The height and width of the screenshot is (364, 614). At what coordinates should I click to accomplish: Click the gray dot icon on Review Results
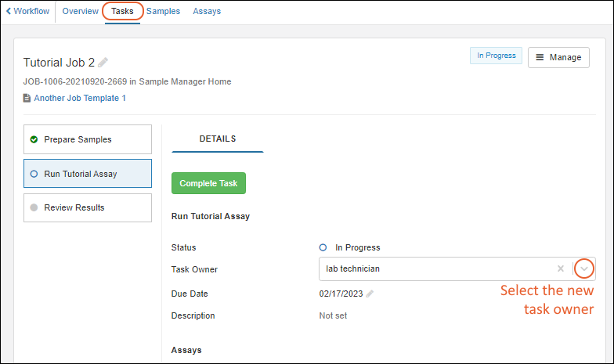pos(34,208)
